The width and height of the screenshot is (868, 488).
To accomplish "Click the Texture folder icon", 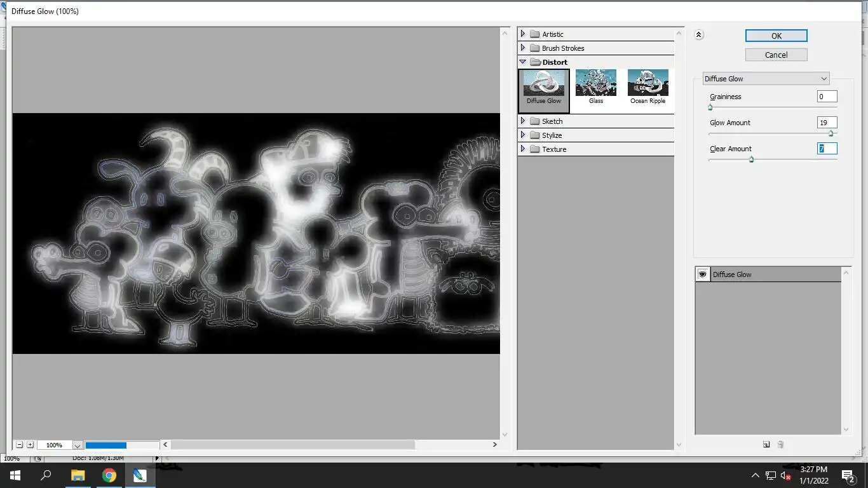I will tap(534, 149).
